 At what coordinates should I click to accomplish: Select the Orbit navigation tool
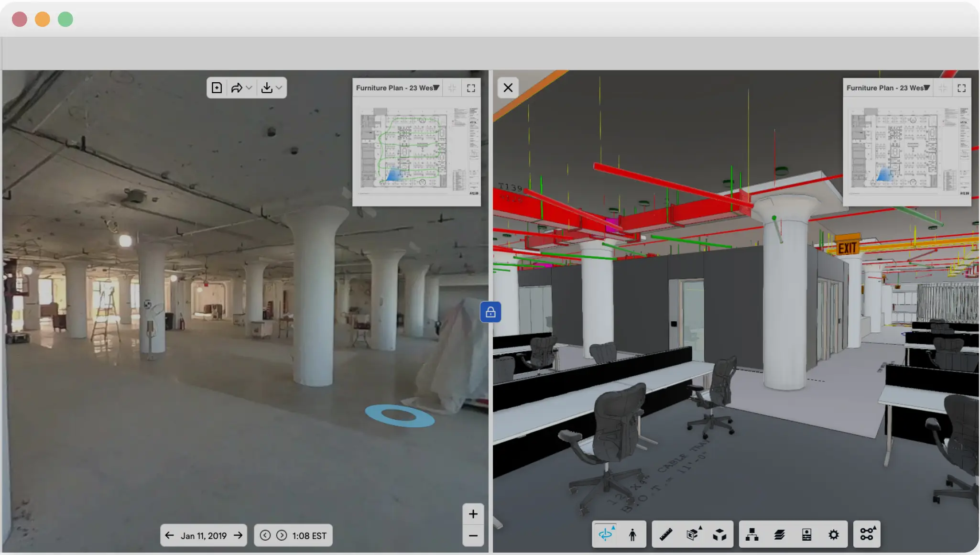click(606, 534)
